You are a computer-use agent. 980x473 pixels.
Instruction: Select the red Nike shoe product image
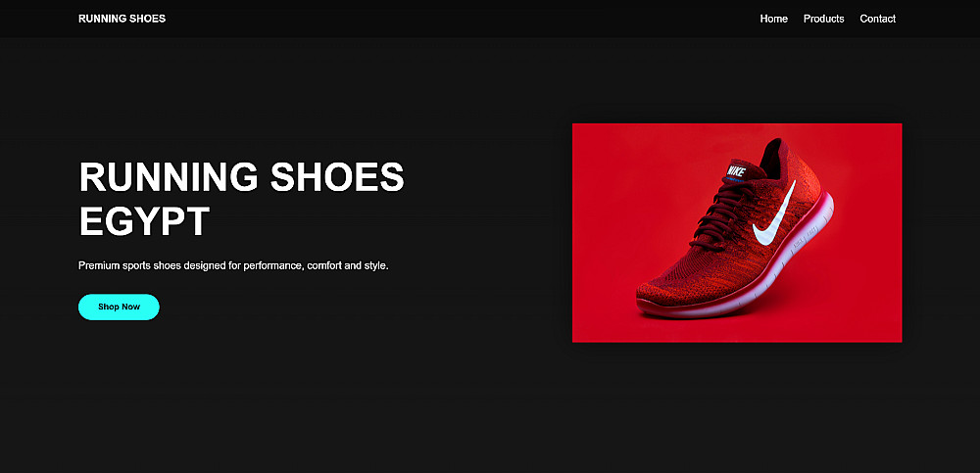click(x=737, y=232)
